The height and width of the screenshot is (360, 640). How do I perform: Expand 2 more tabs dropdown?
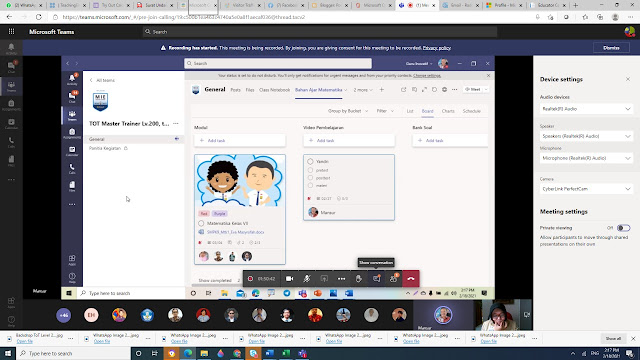click(x=363, y=90)
